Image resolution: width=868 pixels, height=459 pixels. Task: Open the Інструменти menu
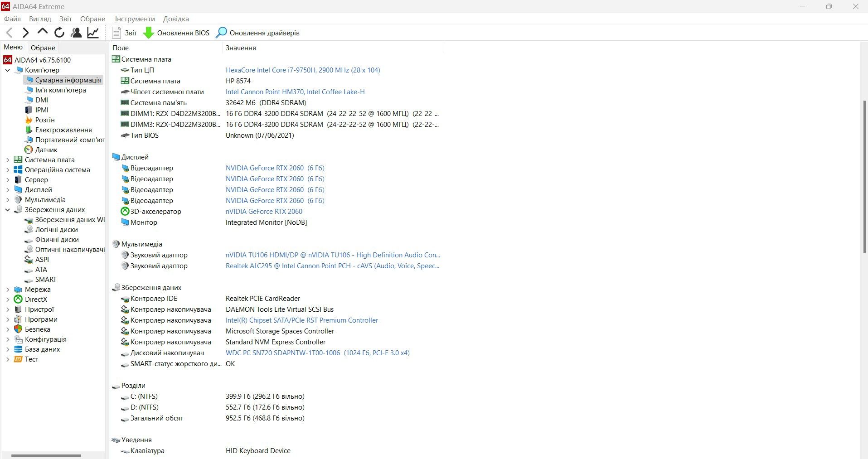point(135,19)
